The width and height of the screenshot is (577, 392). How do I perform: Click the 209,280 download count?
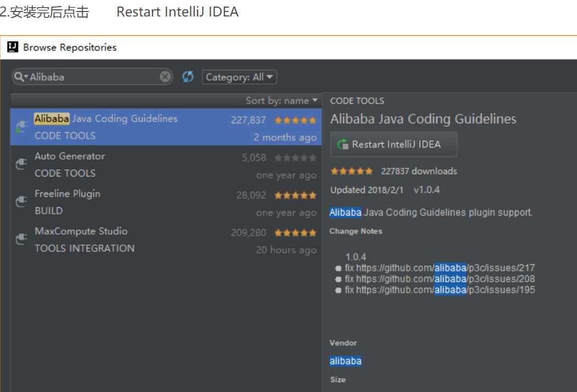click(x=248, y=233)
